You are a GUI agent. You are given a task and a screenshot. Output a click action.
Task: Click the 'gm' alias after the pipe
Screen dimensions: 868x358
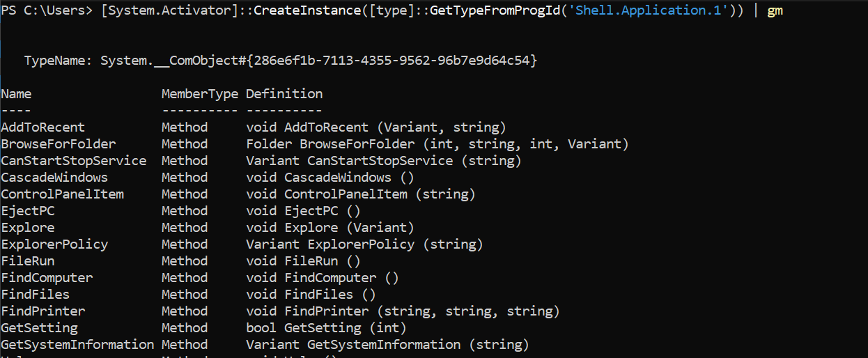(775, 11)
